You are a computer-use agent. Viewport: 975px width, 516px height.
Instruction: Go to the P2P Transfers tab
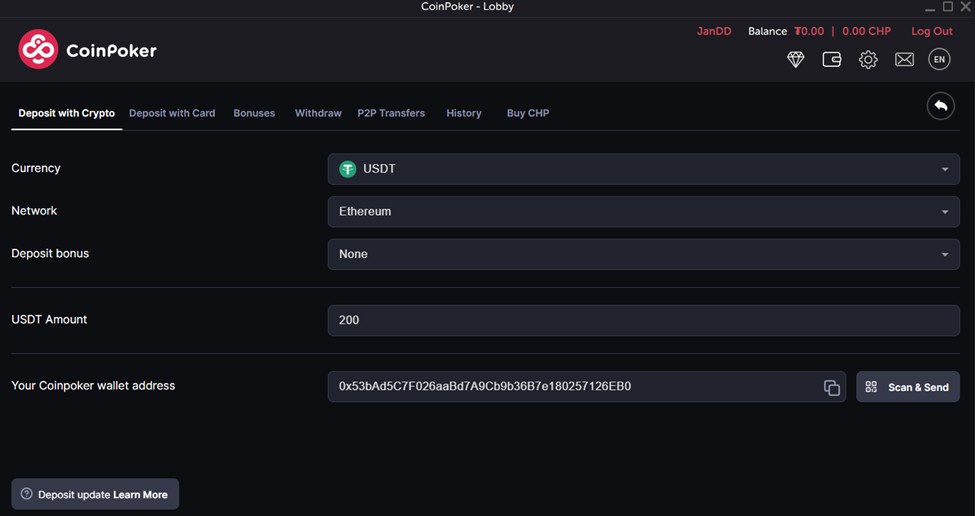tap(391, 113)
